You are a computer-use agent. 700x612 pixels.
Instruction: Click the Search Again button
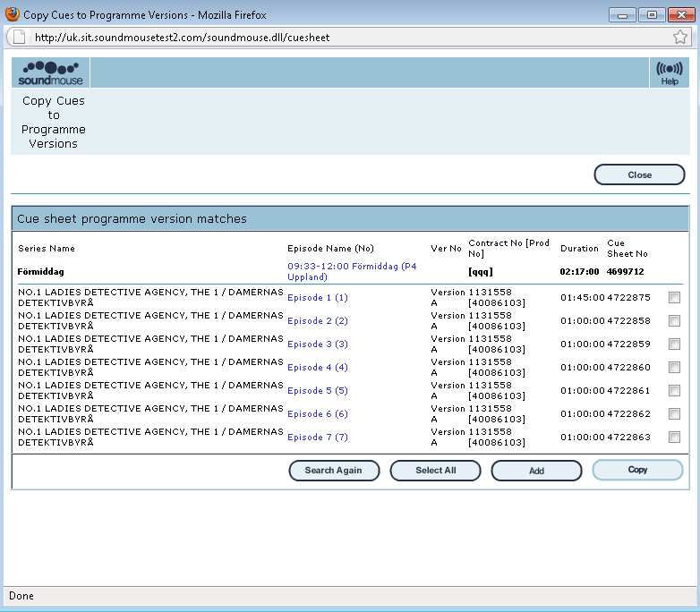pos(334,471)
